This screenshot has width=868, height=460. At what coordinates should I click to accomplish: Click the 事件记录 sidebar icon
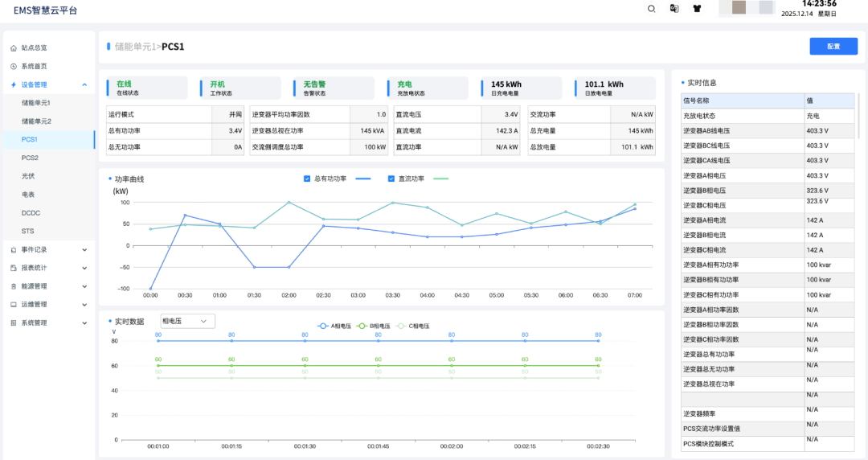click(14, 249)
